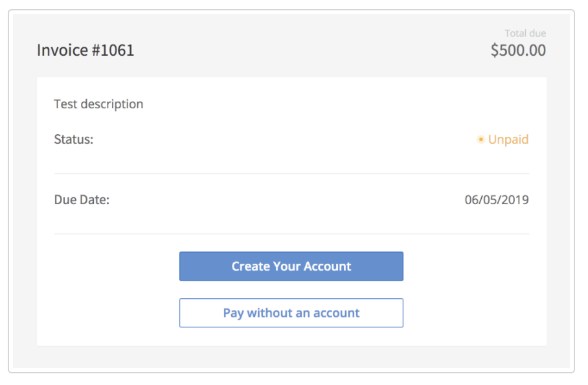Viewport: 588px width, 385px height.
Task: Click gray footer strip below the white card
Action: [x=291, y=356]
